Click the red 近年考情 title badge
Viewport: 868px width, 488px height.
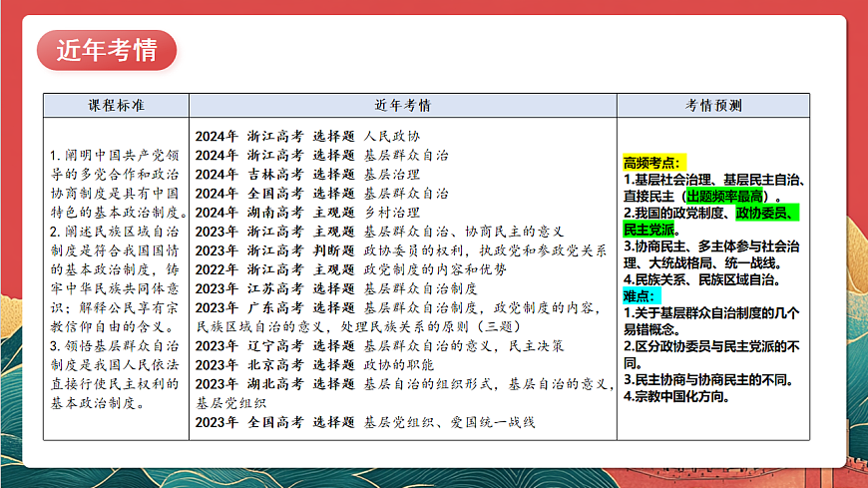pyautogui.click(x=107, y=51)
